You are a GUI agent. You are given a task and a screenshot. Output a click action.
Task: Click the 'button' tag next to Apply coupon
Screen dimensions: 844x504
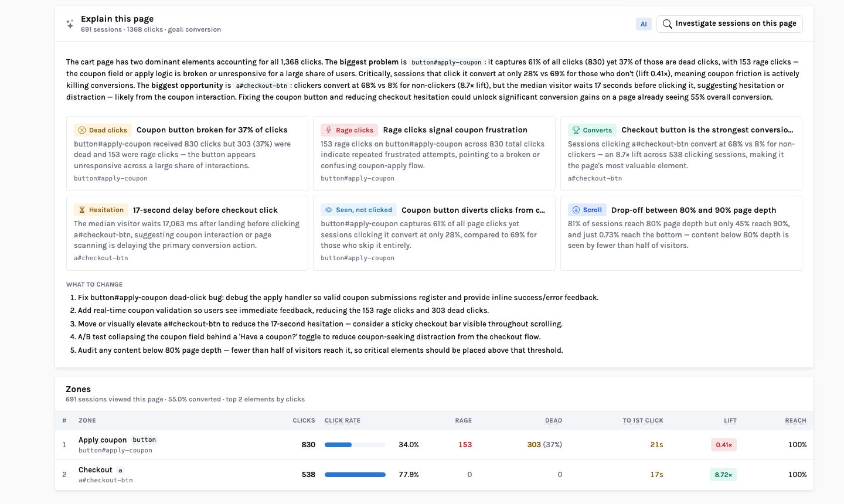click(144, 440)
